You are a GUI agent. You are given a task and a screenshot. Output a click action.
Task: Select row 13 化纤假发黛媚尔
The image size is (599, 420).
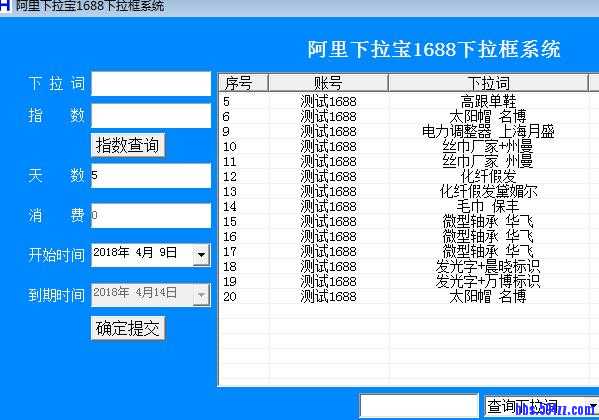409,191
